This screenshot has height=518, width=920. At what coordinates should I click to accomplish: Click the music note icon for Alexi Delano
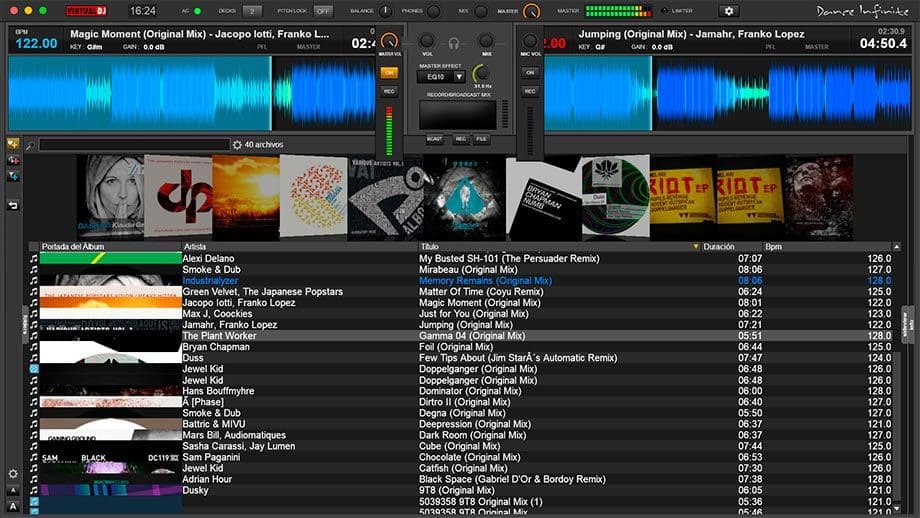click(33, 258)
